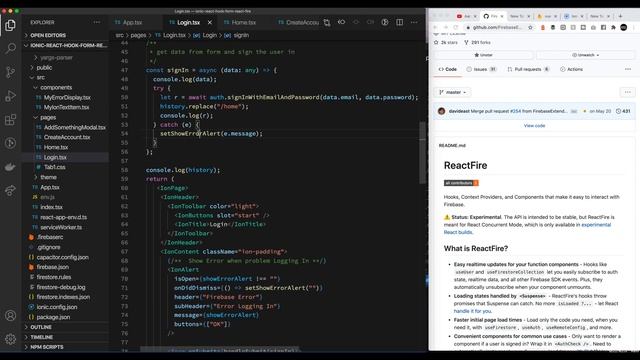Collapse the src folder
Viewport: 640px width, 360px height.
pos(41,78)
